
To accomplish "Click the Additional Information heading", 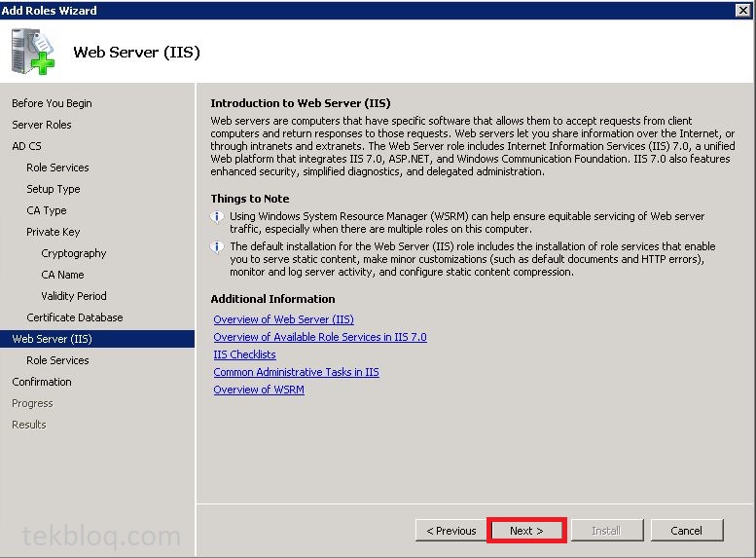I will (x=272, y=299).
